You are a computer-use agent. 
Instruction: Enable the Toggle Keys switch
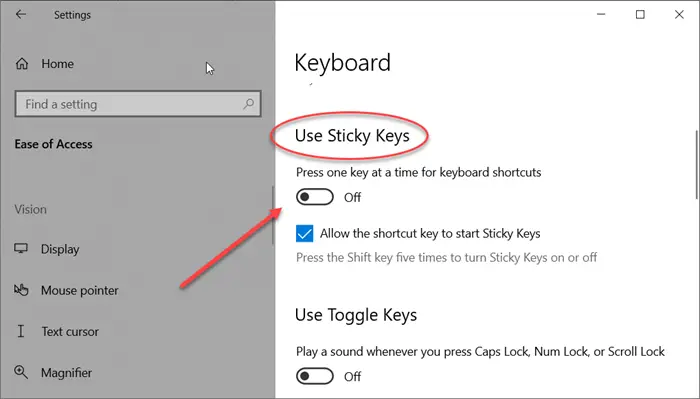315,376
